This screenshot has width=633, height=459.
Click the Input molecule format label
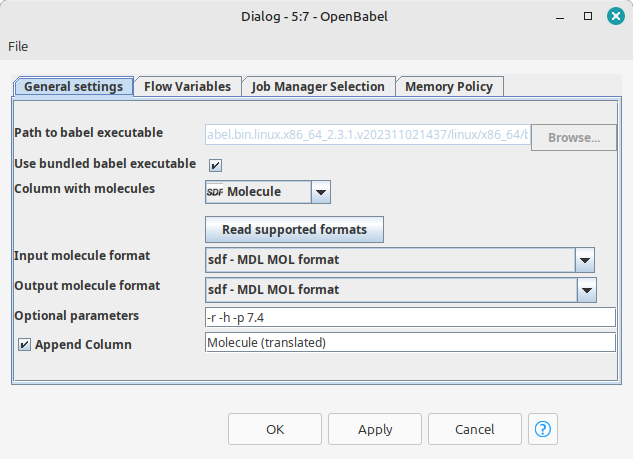click(x=82, y=256)
